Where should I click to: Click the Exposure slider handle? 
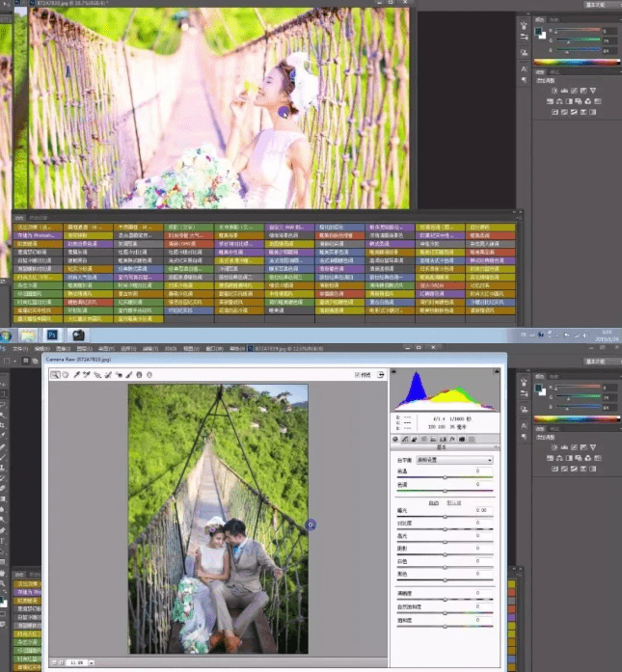tap(445, 517)
